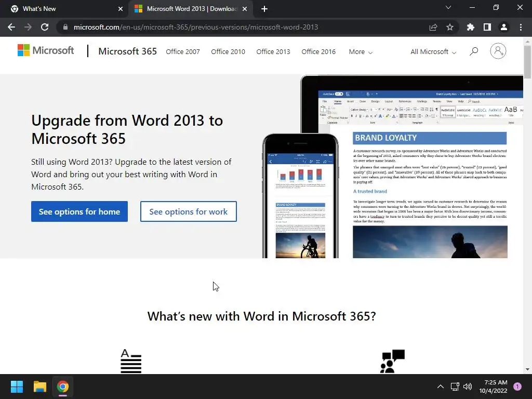Open the Chrome extensions puzzle icon
Viewport: 532px width, 399px height.
click(x=471, y=27)
